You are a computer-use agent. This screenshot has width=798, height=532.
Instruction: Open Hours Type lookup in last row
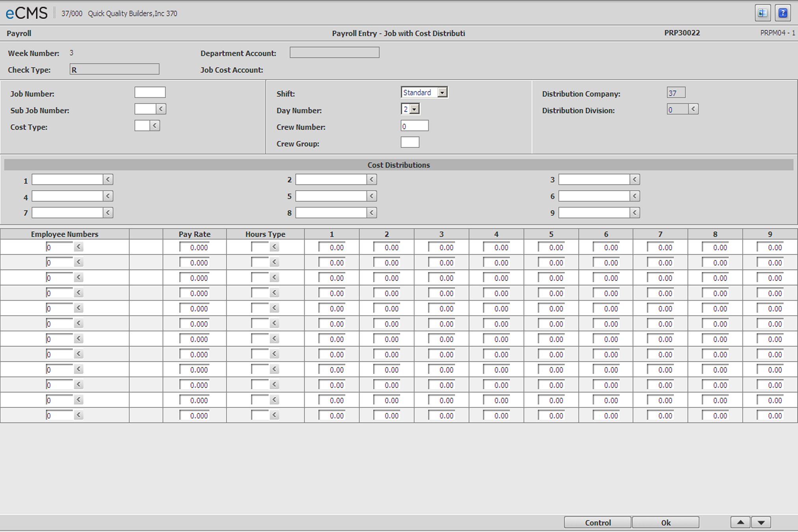pos(274,415)
